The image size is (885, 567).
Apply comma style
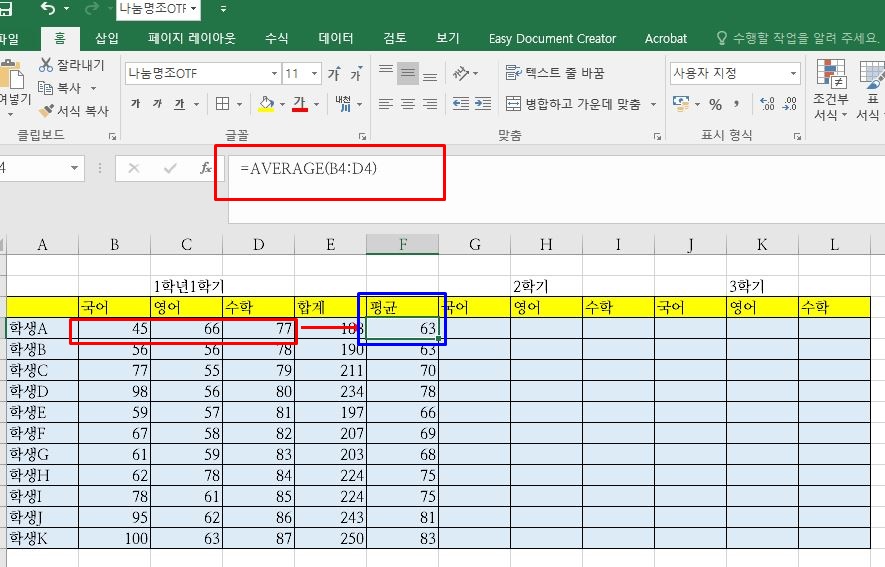coord(737,104)
